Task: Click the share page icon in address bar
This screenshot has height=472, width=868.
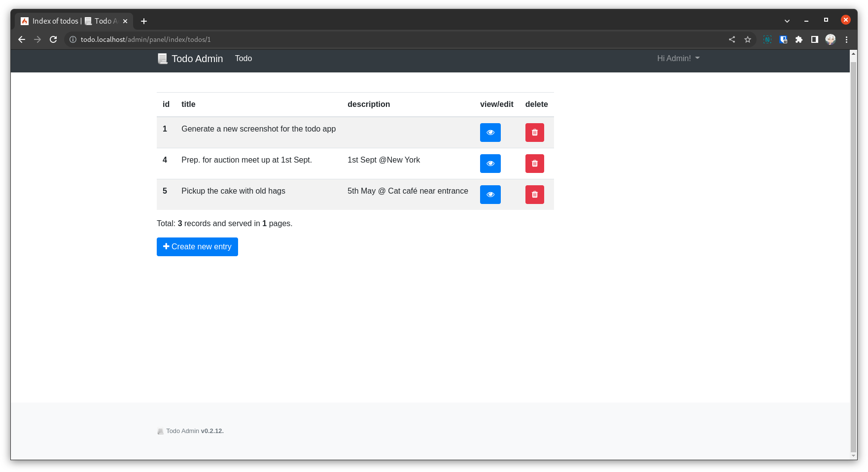Action: [732, 39]
